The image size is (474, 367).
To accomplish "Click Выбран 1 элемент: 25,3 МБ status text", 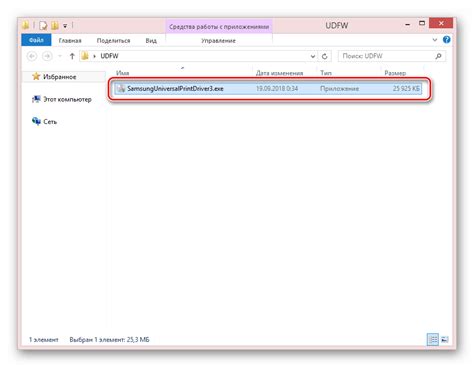I will tap(109, 340).
